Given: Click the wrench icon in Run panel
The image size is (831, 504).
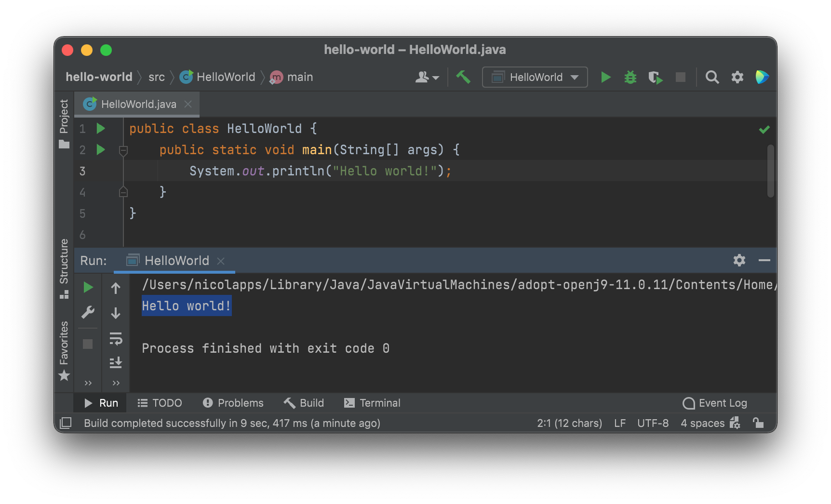Looking at the screenshot, I should [88, 313].
